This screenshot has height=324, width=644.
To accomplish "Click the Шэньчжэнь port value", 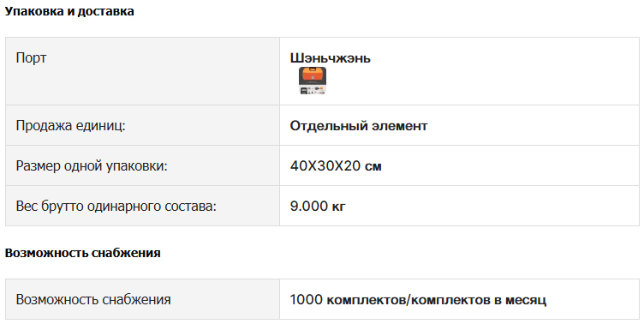I will pos(331,58).
